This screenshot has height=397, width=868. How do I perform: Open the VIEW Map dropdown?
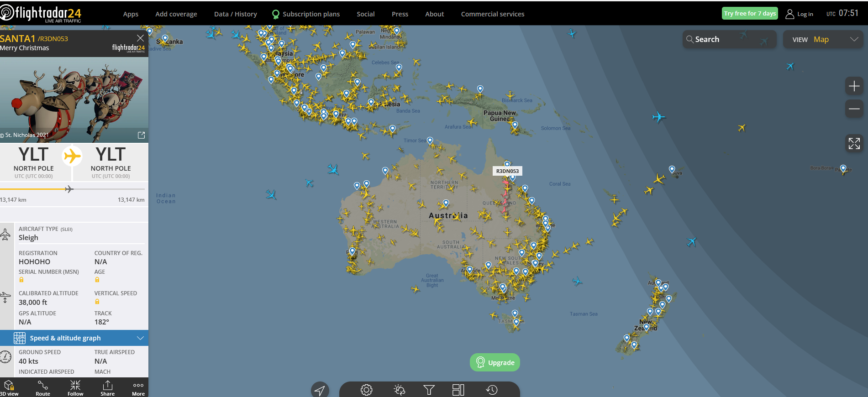[823, 39]
